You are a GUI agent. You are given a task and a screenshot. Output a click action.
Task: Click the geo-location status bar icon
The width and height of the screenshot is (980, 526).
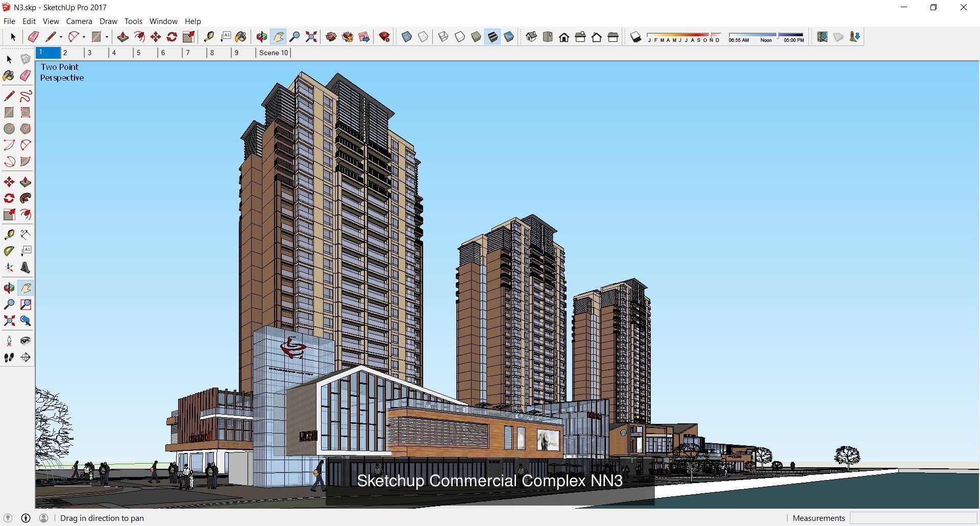8,518
